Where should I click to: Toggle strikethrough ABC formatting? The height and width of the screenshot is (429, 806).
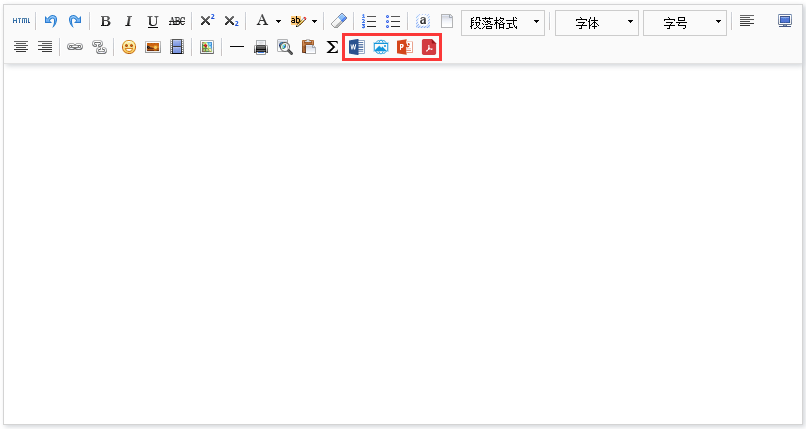pyautogui.click(x=177, y=21)
